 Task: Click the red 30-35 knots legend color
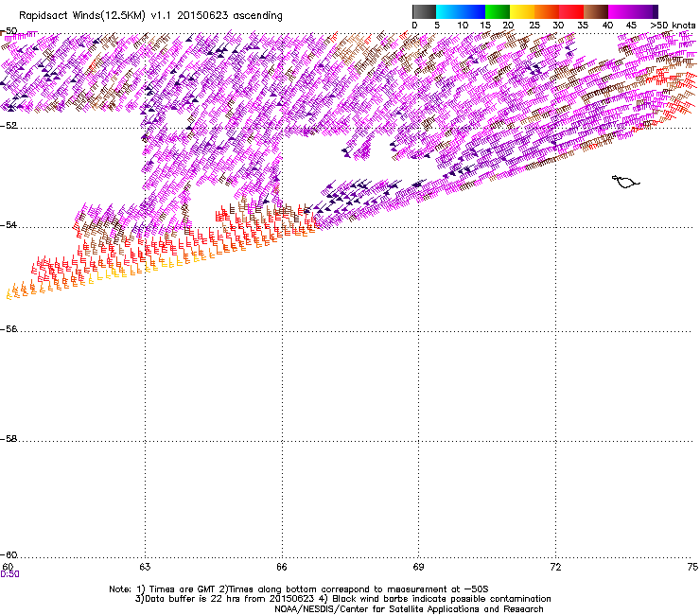click(571, 11)
